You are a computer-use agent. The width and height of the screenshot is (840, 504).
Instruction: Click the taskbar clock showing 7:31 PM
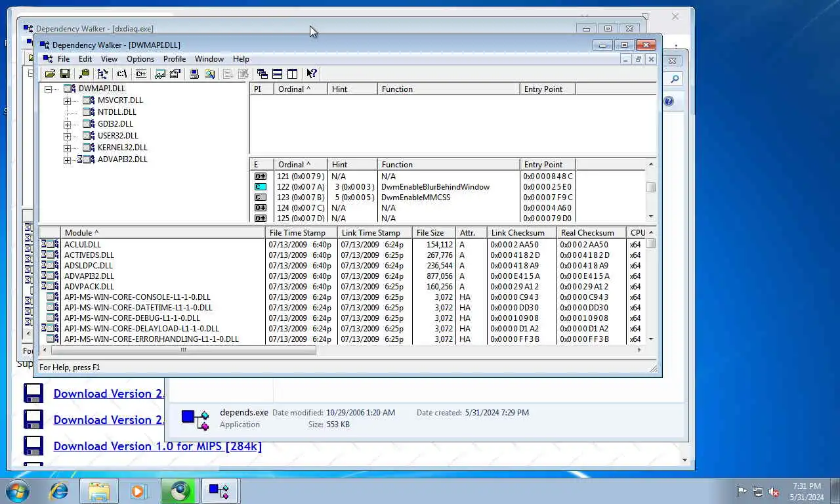[807, 492]
